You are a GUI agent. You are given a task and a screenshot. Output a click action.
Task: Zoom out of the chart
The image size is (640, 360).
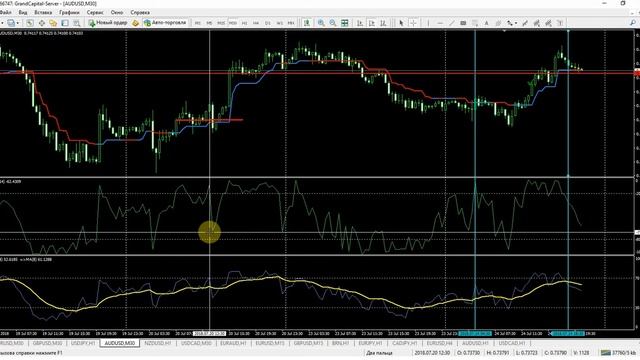[333, 23]
